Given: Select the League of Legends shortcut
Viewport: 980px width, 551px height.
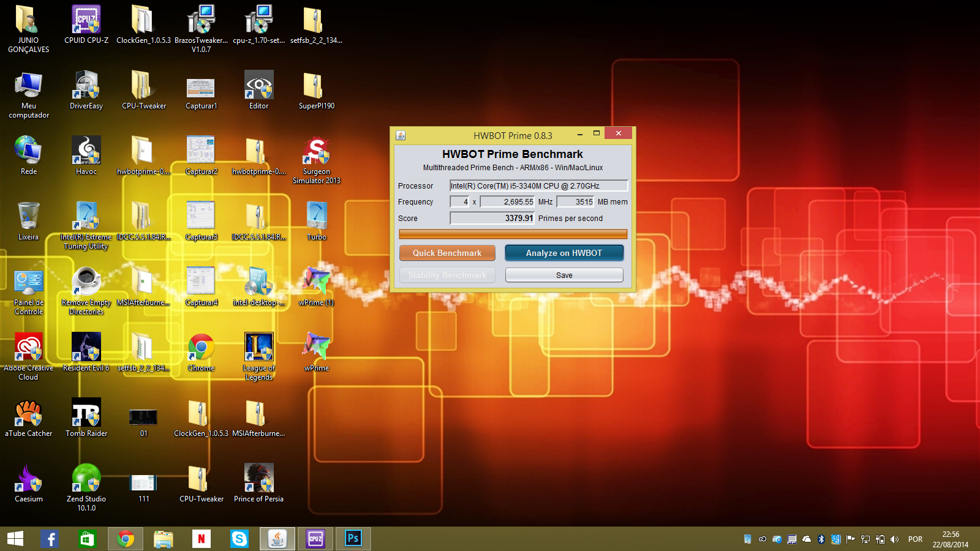Looking at the screenshot, I should 259,356.
